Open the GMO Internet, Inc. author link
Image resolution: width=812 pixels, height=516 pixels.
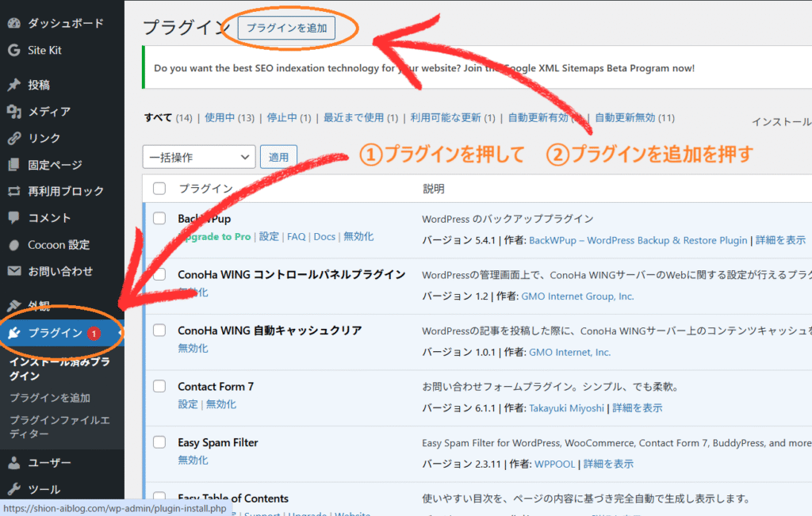pyautogui.click(x=569, y=352)
